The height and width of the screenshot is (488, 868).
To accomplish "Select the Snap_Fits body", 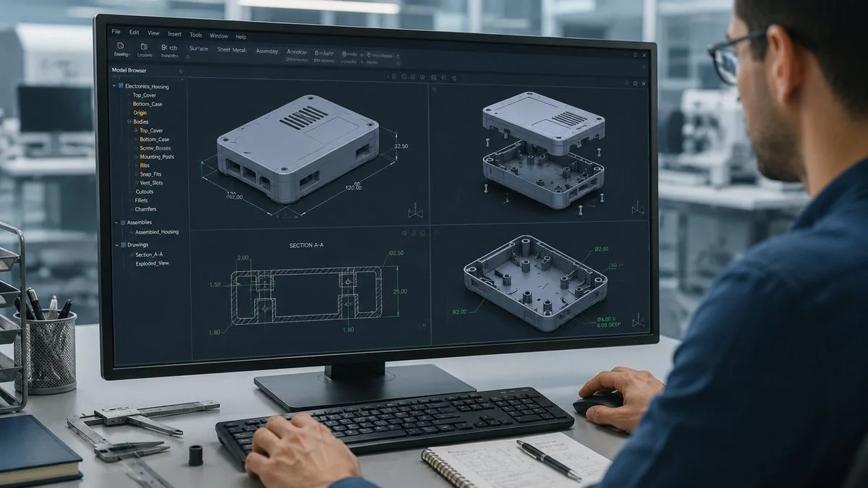I will [x=150, y=174].
